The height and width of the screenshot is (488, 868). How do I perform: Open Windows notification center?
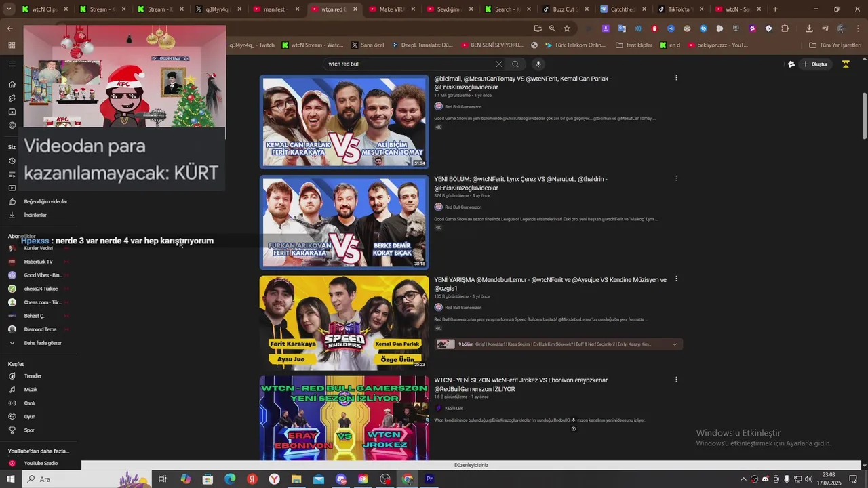pos(854,479)
